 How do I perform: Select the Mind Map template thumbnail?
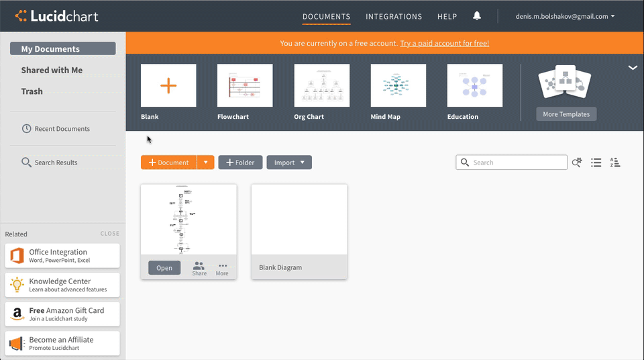pyautogui.click(x=398, y=85)
